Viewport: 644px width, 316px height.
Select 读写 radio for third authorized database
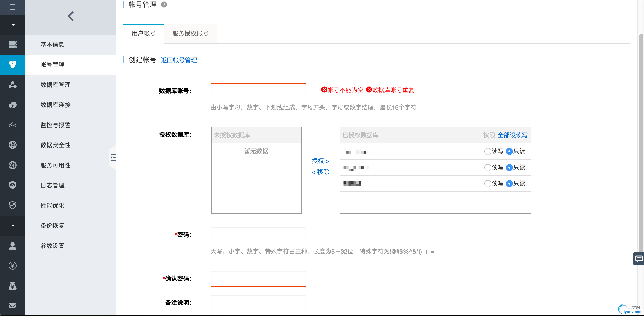488,184
